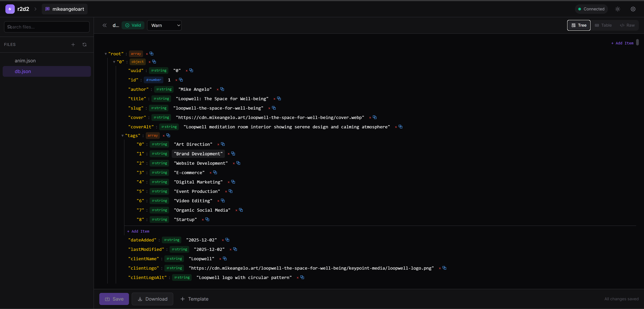The height and width of the screenshot is (309, 644).
Task: Open the root array type badge
Action: (136, 54)
